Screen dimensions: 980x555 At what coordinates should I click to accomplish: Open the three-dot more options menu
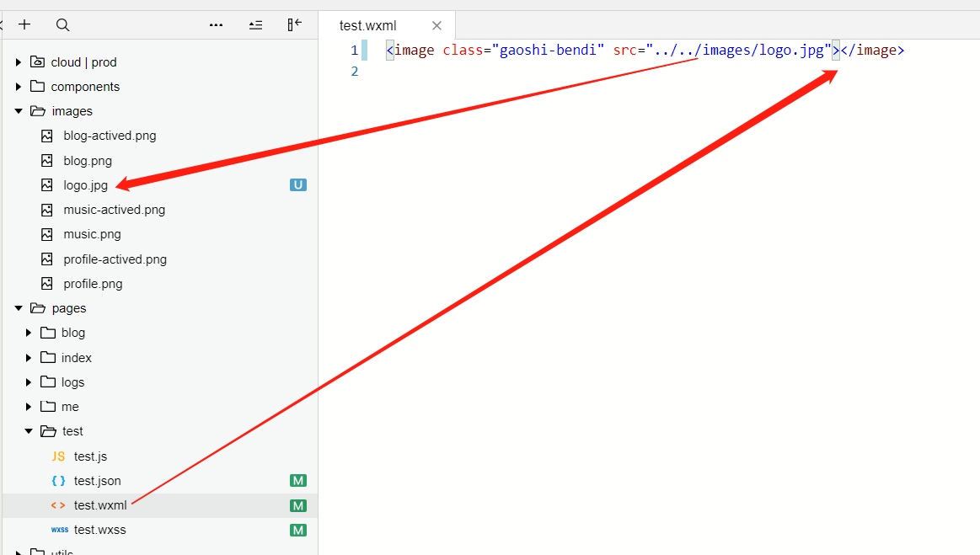(x=217, y=25)
